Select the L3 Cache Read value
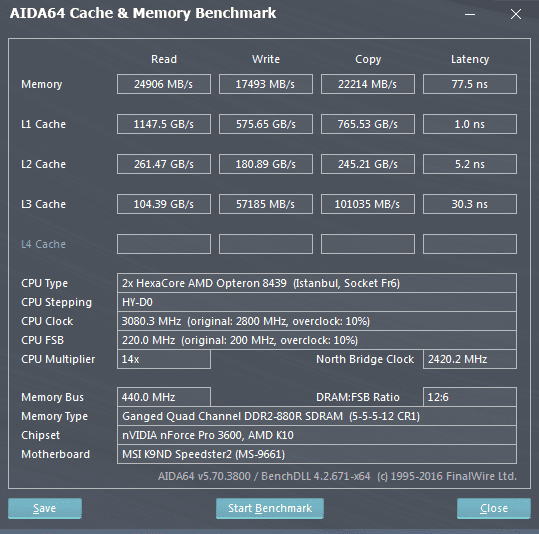This screenshot has width=539, height=534. (164, 204)
